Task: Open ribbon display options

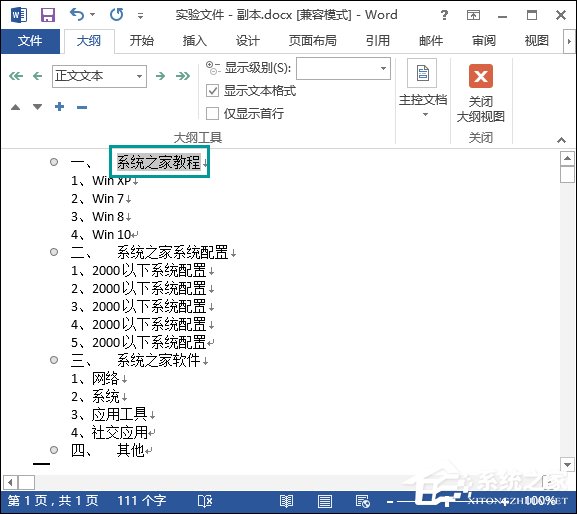Action: click(473, 15)
